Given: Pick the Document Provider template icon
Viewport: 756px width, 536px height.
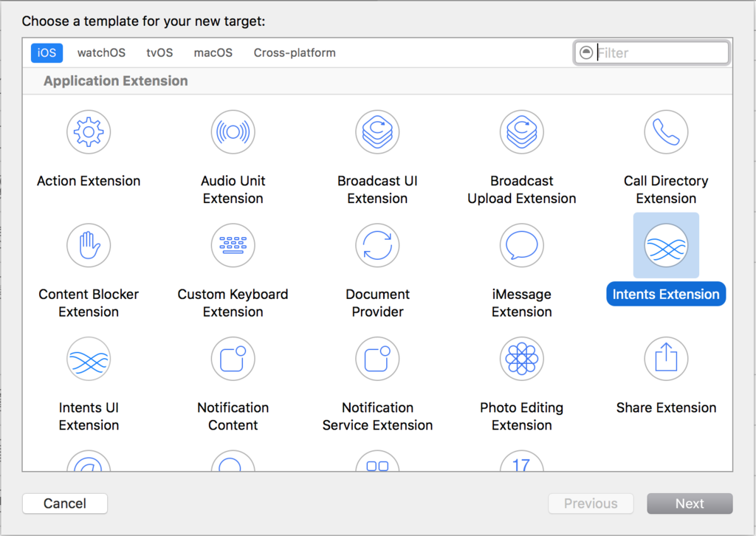Looking at the screenshot, I should tap(377, 245).
